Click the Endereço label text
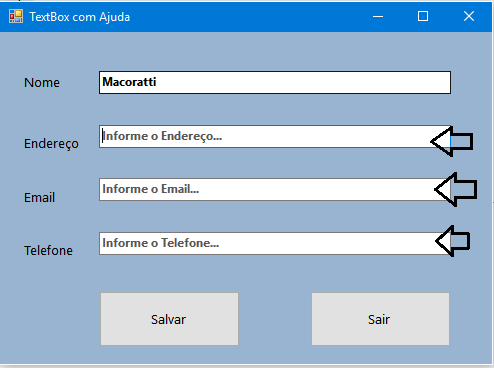This screenshot has height=368, width=494. 51,144
